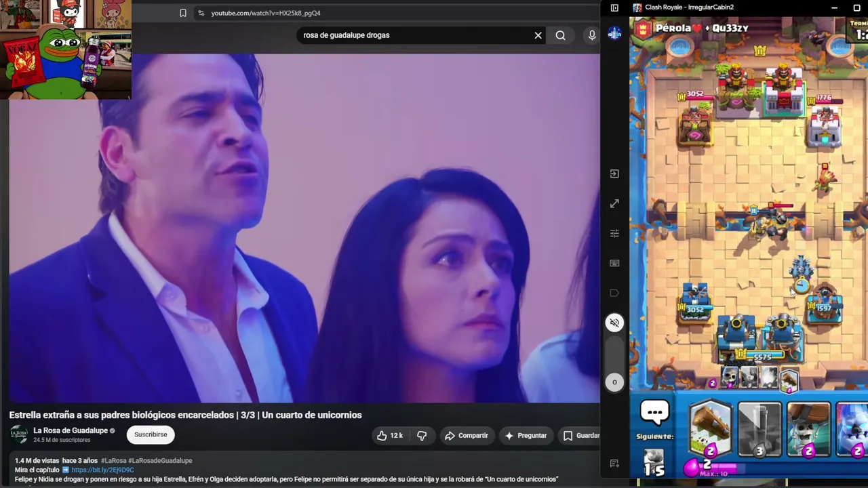This screenshot has height=488, width=868.
Task: Bookmark this page in the browser address bar
Action: click(x=182, y=13)
